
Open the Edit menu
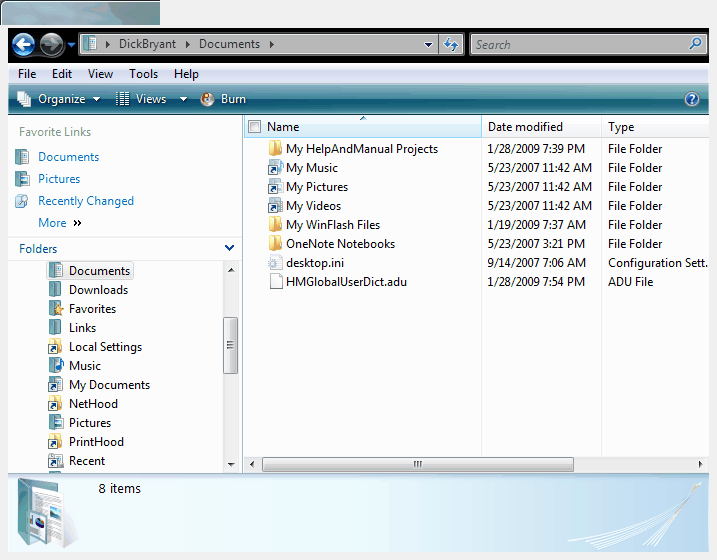click(x=62, y=74)
